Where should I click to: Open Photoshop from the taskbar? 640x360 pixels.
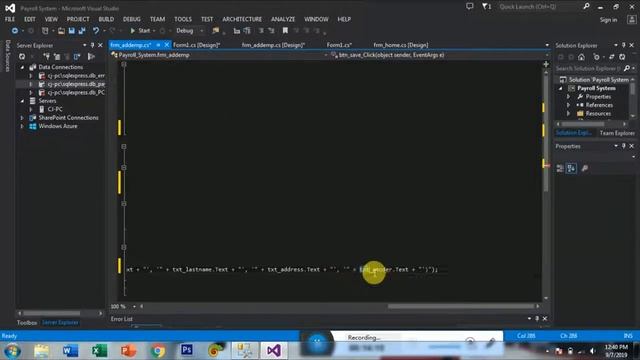[187, 350]
